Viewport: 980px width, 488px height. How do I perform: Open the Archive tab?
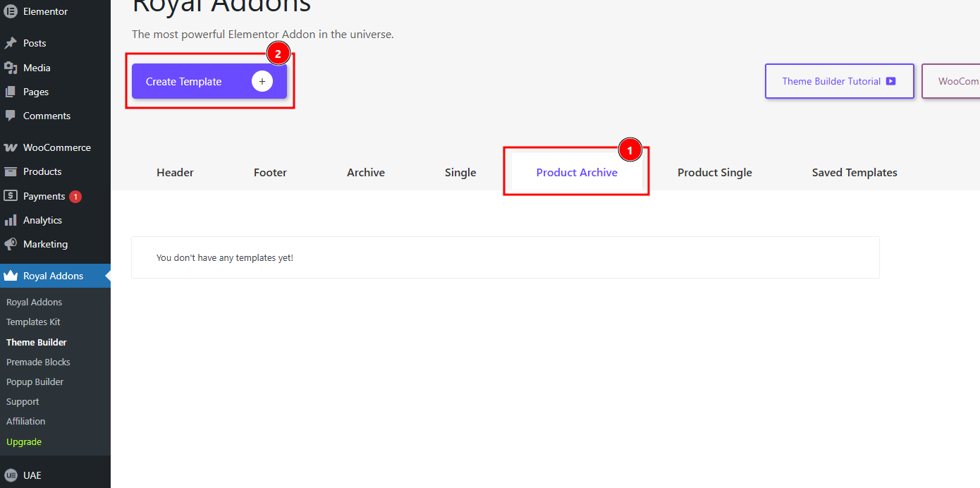[366, 172]
